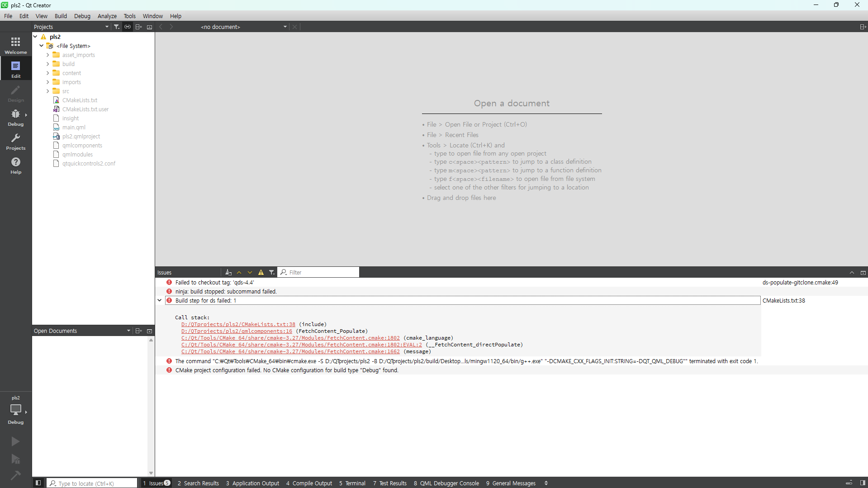Toggle progress details in status bar
This screenshot has height=488, width=868.
[x=849, y=483]
